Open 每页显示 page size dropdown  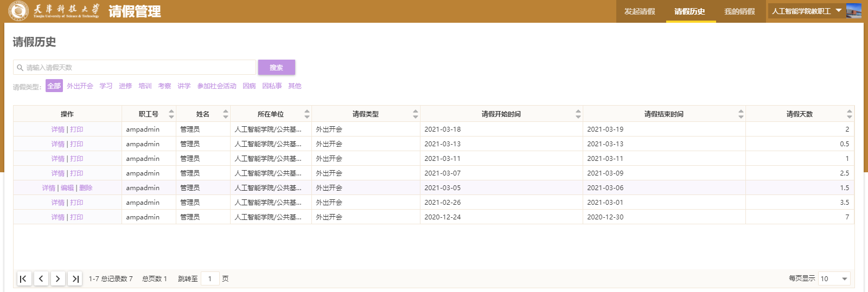click(x=834, y=278)
